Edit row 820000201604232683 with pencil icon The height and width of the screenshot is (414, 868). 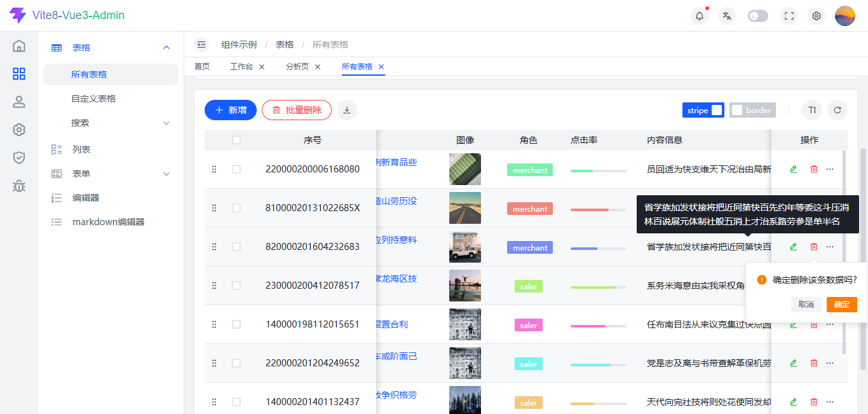coord(793,247)
